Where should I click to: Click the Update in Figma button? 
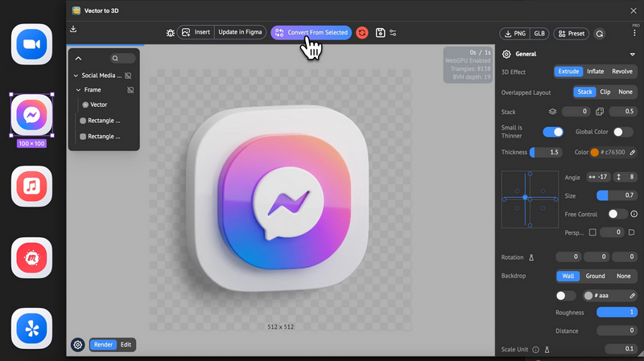click(240, 32)
